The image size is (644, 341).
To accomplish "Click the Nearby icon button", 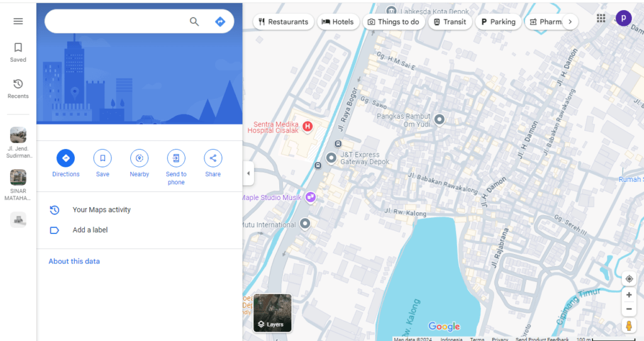I will click(139, 158).
